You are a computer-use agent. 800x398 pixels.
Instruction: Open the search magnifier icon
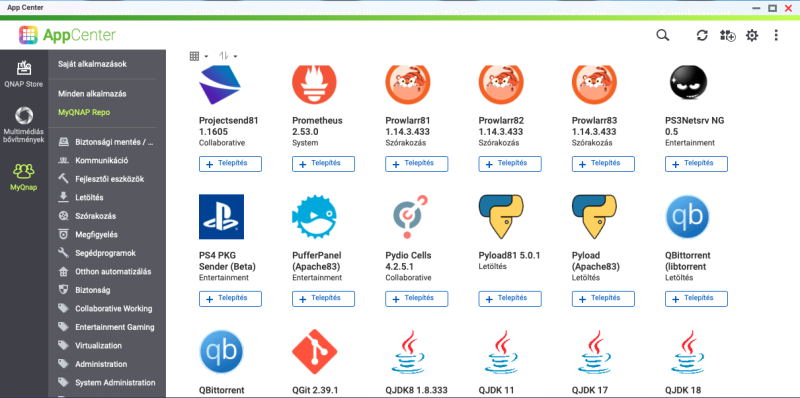click(662, 35)
